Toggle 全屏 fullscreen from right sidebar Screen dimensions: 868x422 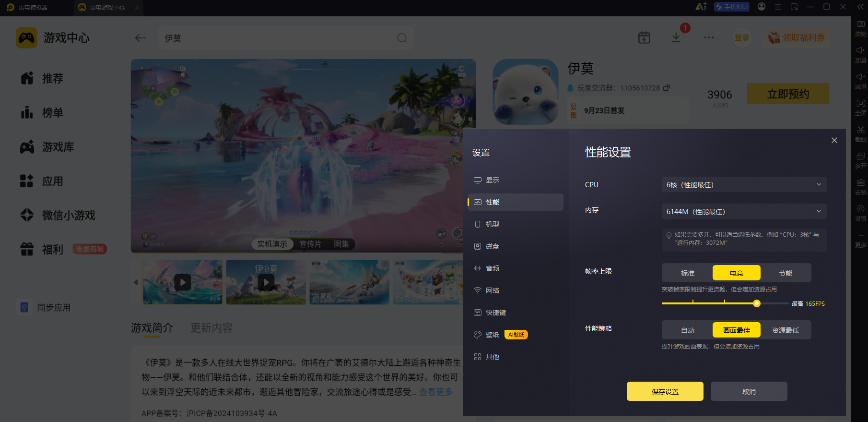[x=861, y=108]
